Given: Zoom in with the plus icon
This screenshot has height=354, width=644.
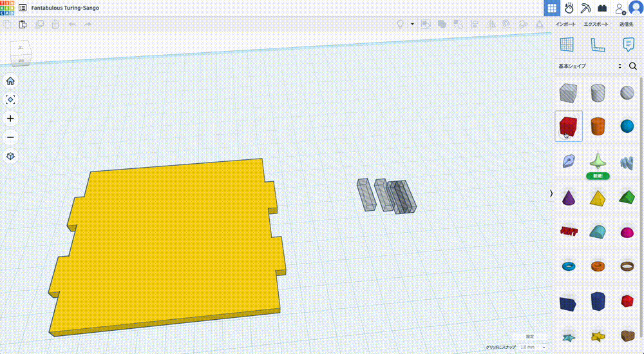Looking at the screenshot, I should click(x=10, y=119).
